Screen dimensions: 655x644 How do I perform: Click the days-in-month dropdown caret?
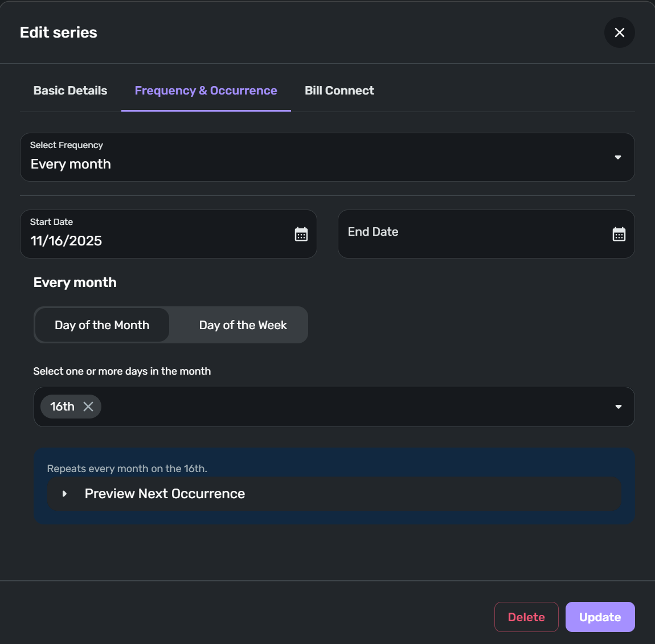[x=618, y=407]
